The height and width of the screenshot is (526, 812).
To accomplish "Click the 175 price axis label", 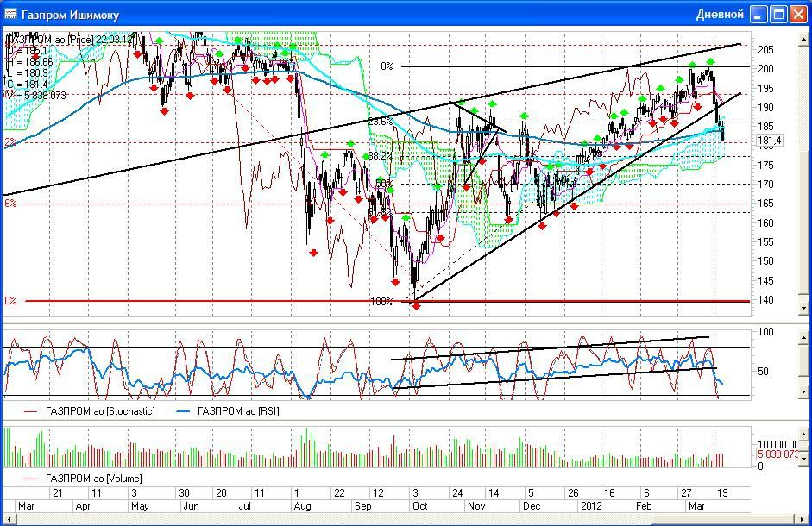I will [x=765, y=166].
